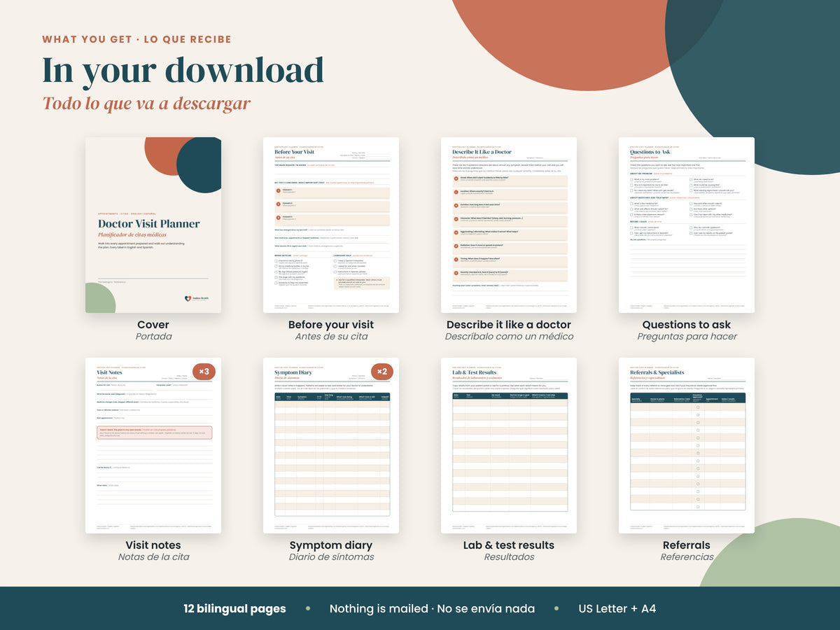Open the Describe It Like a Doctor thumbnail
This screenshot has height=630, width=840.
pos(509,225)
